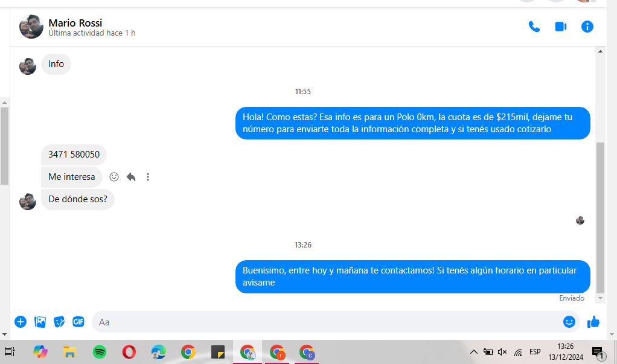
Task: Open more options for "Me interesa"
Action: pyautogui.click(x=148, y=177)
